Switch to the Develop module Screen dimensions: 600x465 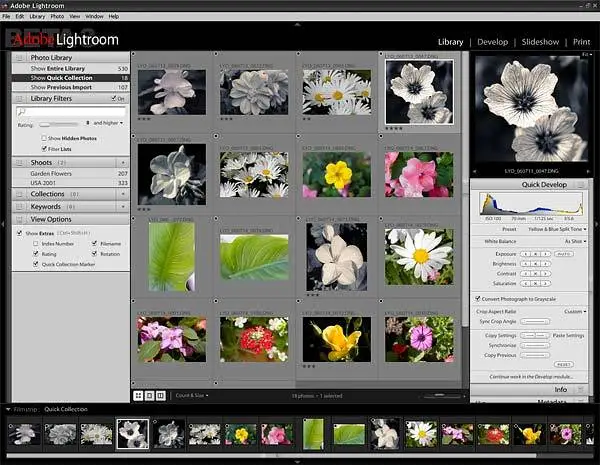point(492,42)
